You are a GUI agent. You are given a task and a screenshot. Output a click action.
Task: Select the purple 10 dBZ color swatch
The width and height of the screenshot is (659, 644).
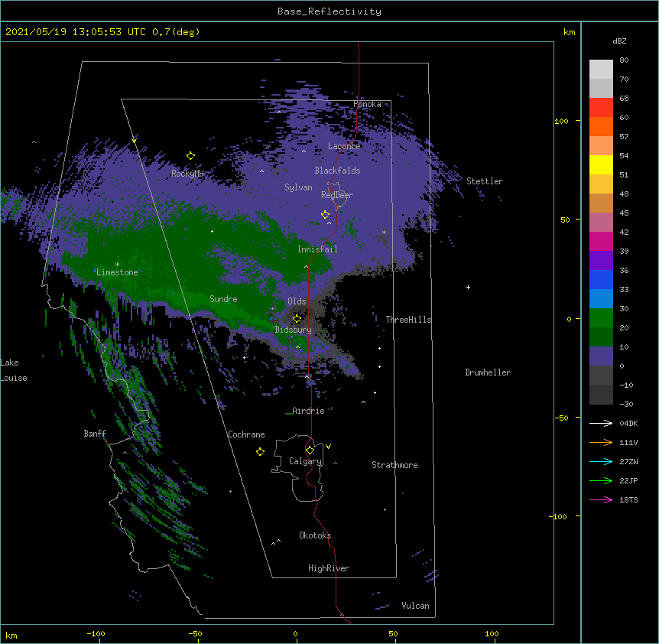point(601,356)
